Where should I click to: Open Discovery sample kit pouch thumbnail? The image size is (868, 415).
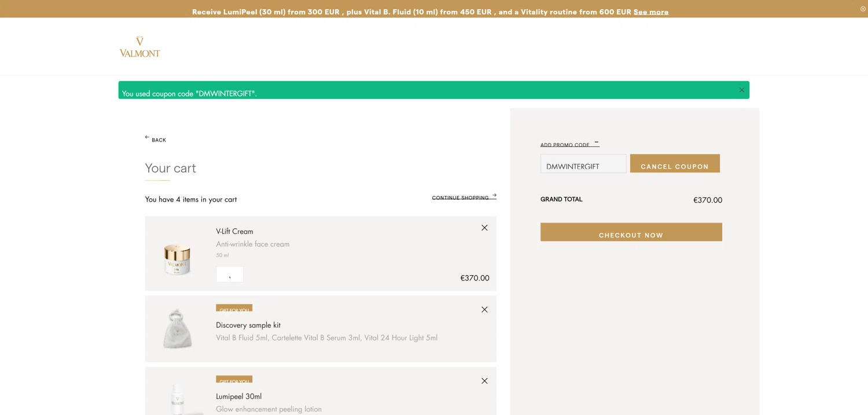(x=177, y=329)
